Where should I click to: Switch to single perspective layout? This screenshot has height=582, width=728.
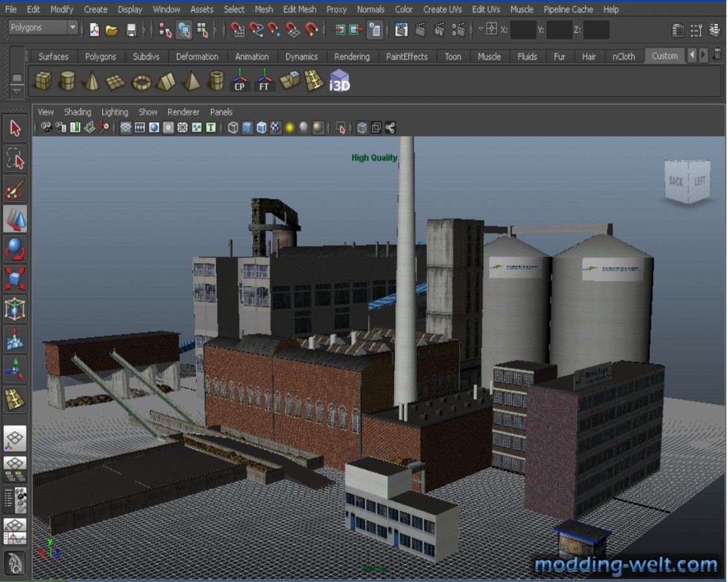coord(15,438)
